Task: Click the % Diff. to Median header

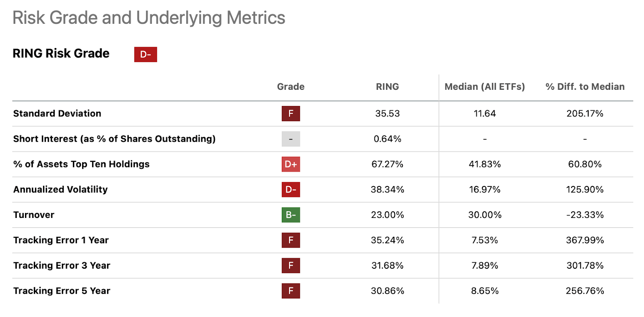Action: (585, 87)
